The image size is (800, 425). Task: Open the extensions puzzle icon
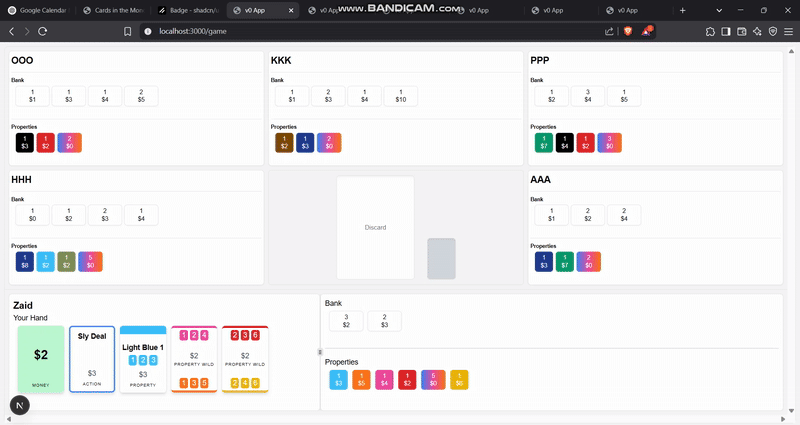(x=710, y=31)
